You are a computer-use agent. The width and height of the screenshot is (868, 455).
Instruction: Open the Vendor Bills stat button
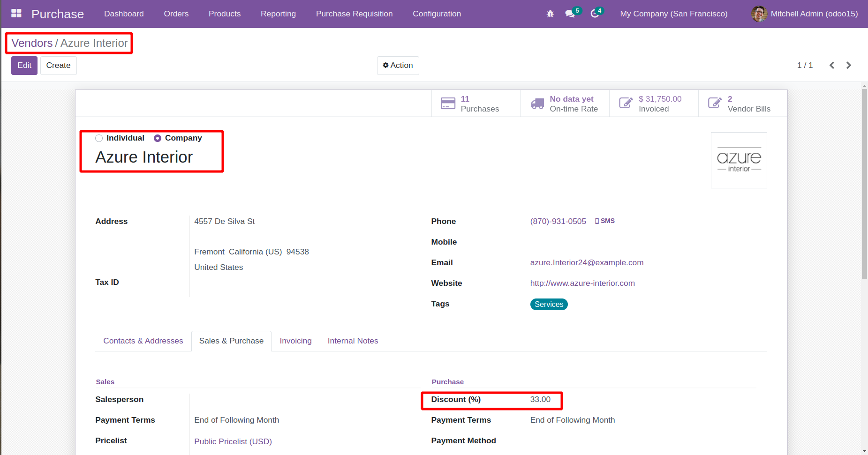coord(743,104)
